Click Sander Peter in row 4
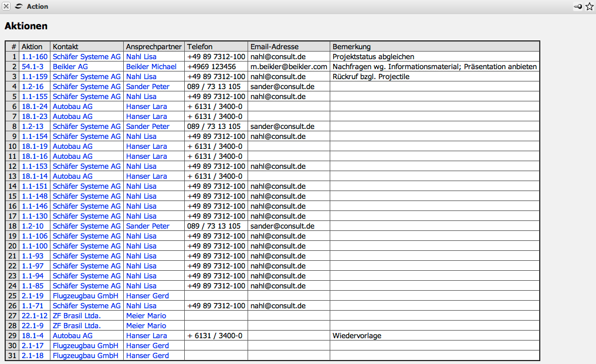The height and width of the screenshot is (364, 596). click(147, 87)
